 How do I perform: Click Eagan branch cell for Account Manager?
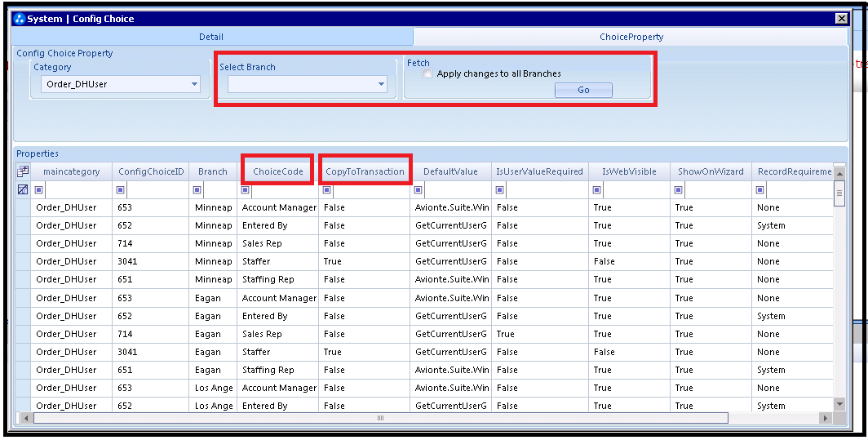point(213,298)
